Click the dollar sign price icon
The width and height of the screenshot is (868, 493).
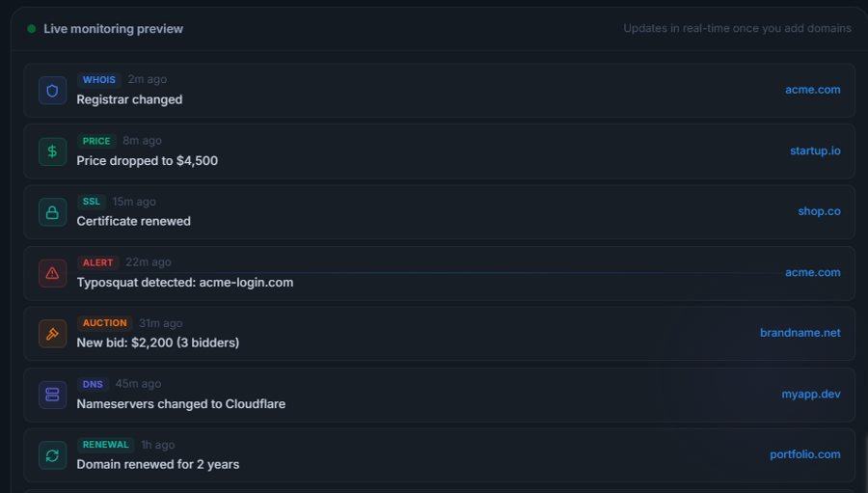point(53,151)
